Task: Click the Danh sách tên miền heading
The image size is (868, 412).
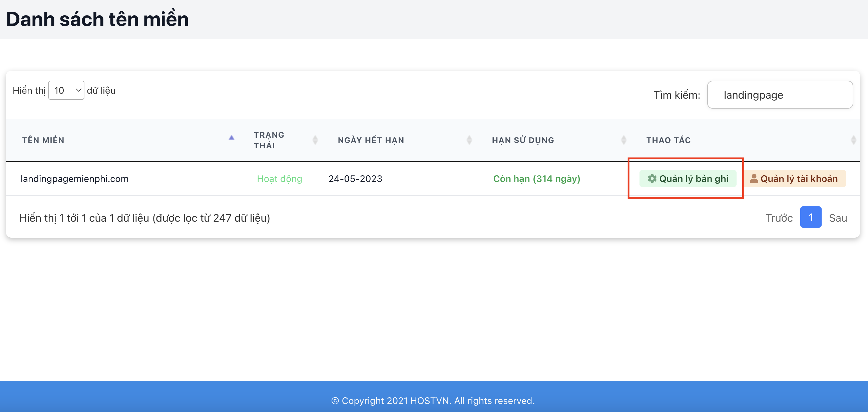Action: 97,19
